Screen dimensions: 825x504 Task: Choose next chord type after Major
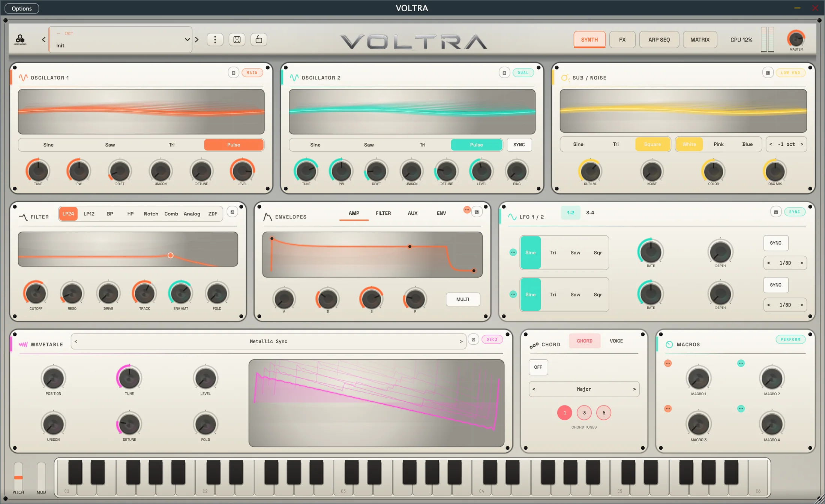(634, 389)
